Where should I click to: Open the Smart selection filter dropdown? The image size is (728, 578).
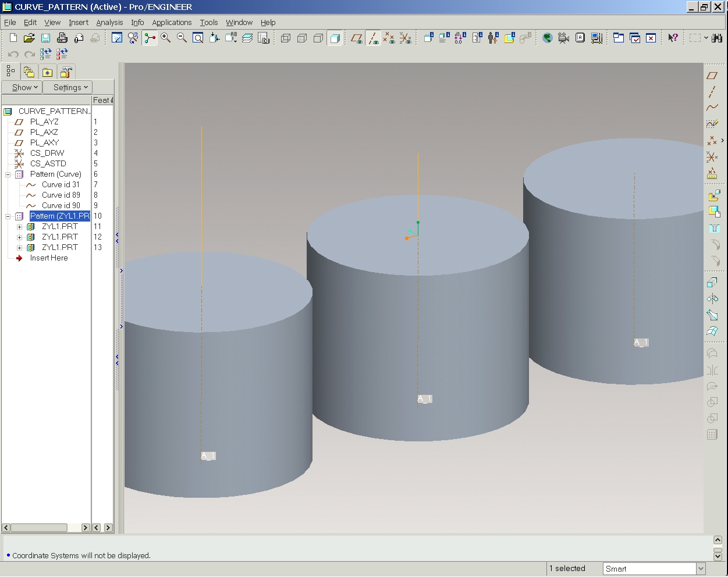point(701,569)
